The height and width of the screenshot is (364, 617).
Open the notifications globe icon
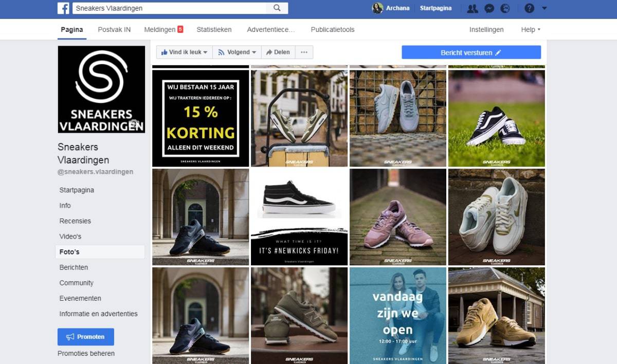[x=505, y=8]
